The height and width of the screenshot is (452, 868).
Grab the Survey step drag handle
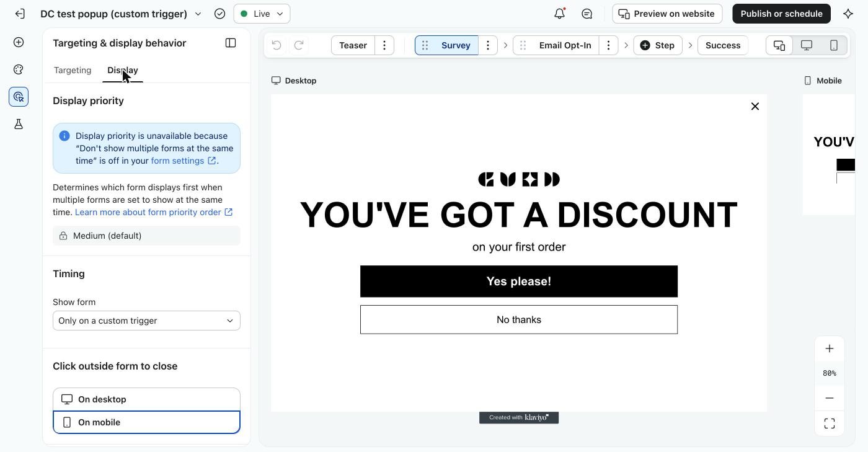425,45
